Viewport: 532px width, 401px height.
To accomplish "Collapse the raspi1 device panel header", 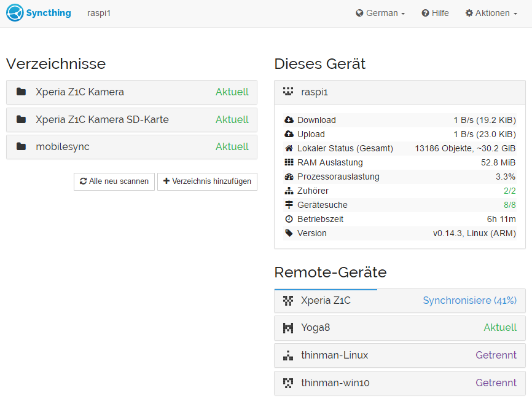I will coord(399,92).
